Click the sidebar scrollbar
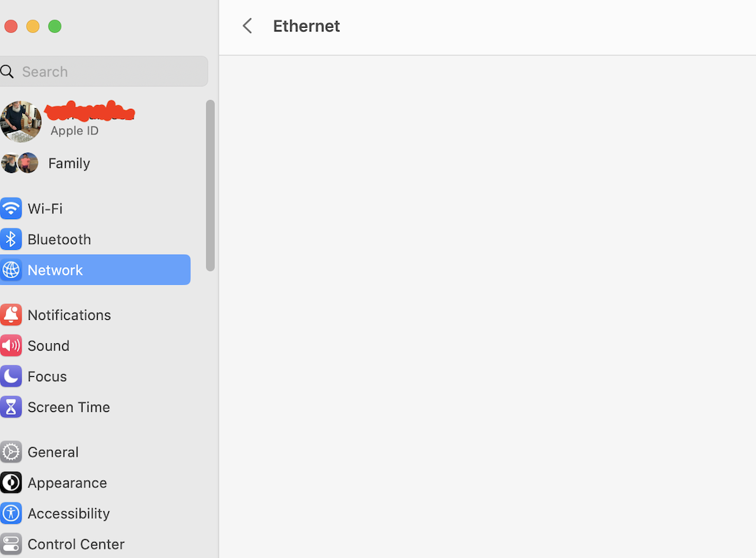The height and width of the screenshot is (558, 756). coord(210,186)
